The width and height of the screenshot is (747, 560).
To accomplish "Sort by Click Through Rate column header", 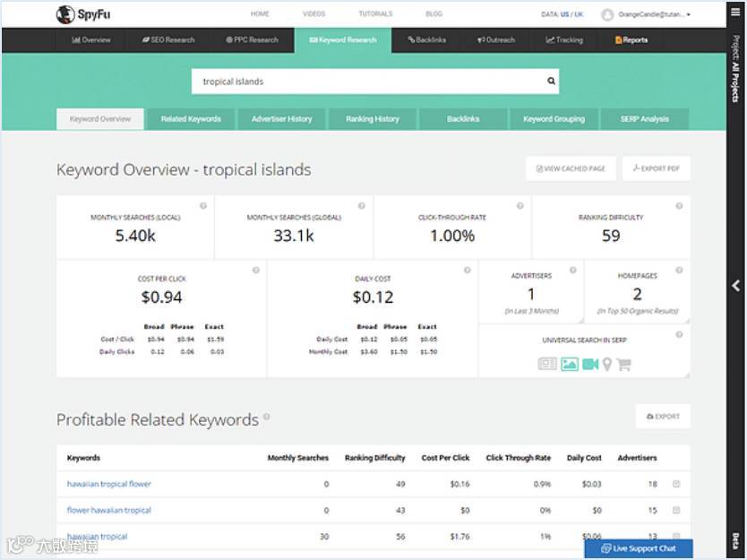I will coord(519,458).
